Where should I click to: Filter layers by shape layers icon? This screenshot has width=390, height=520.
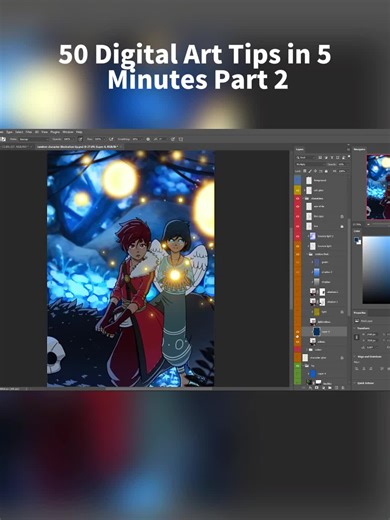pos(337,157)
